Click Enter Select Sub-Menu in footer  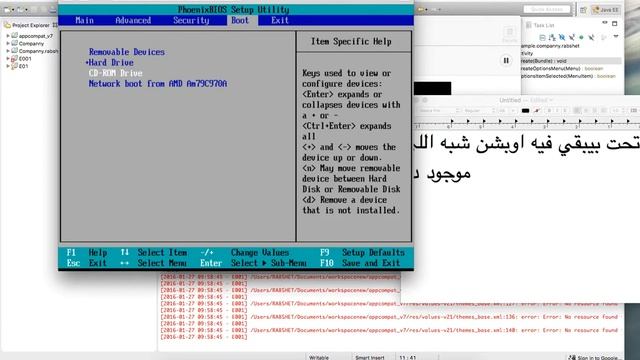[x=253, y=263]
